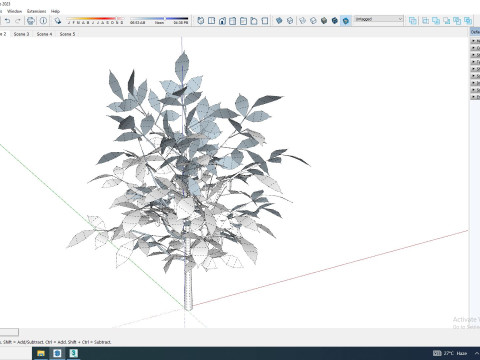Switch to the Scene 4 tab
The width and height of the screenshot is (480, 360).
tap(44, 34)
